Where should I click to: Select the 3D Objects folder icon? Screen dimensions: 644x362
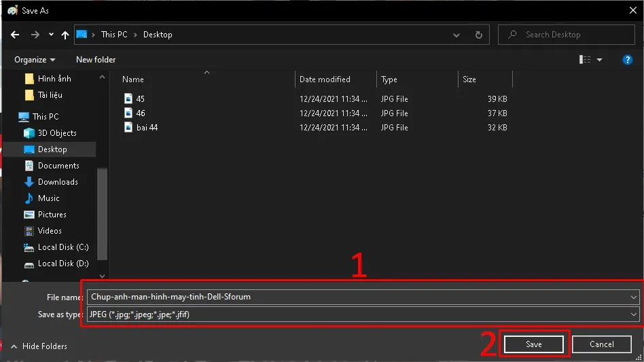29,133
